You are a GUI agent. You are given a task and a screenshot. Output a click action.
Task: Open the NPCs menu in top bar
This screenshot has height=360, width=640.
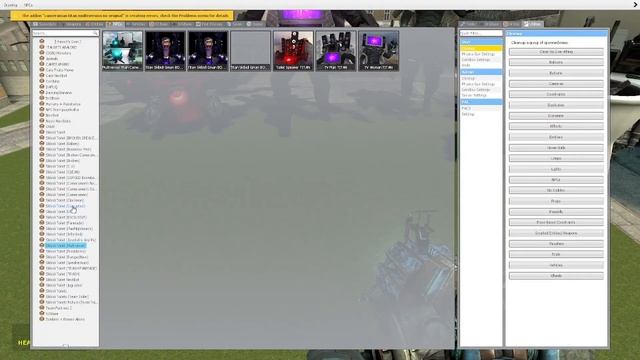[28, 5]
